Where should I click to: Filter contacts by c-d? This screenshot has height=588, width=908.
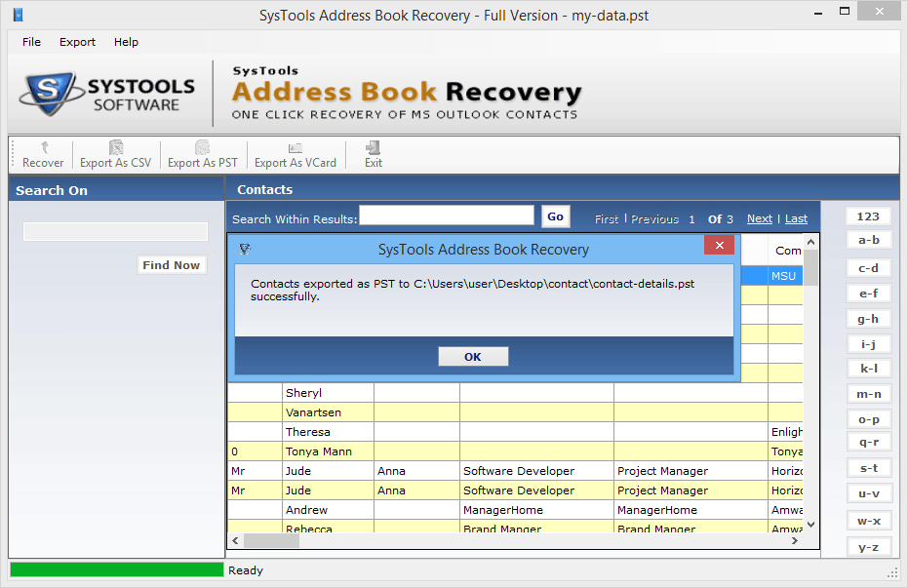coord(868,268)
